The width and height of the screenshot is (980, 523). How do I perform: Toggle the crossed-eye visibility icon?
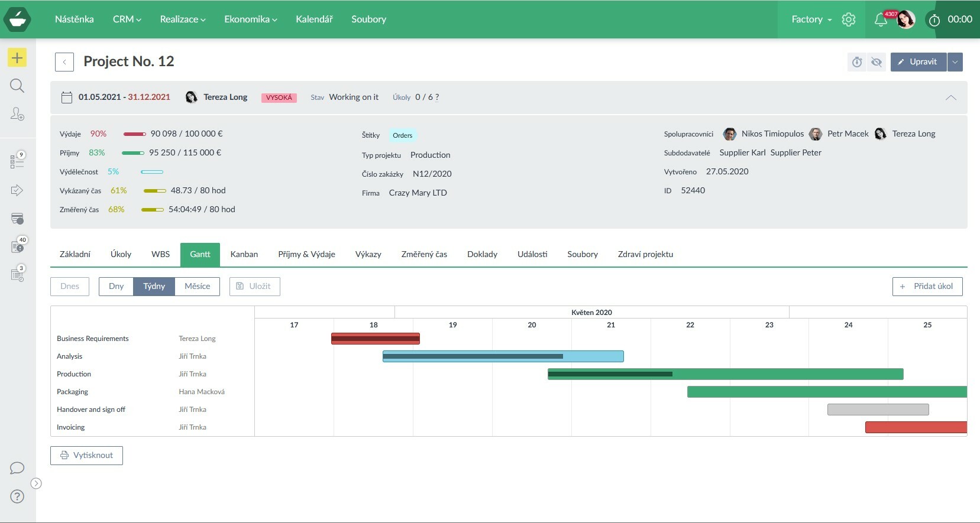tap(876, 62)
